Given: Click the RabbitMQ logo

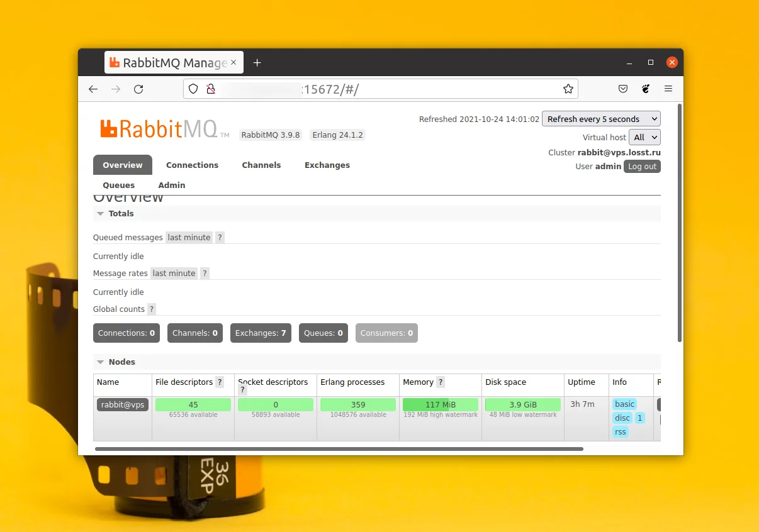Looking at the screenshot, I should click(x=164, y=129).
